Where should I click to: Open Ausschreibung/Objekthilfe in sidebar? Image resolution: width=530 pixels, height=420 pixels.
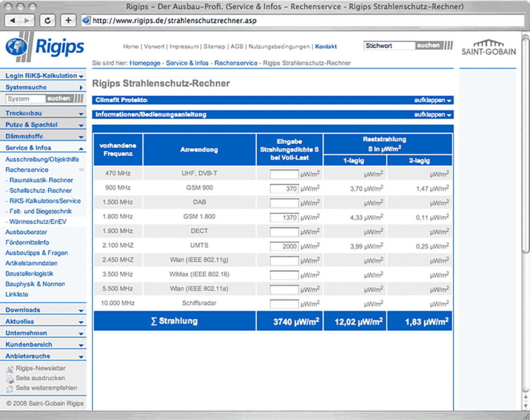click(x=42, y=159)
